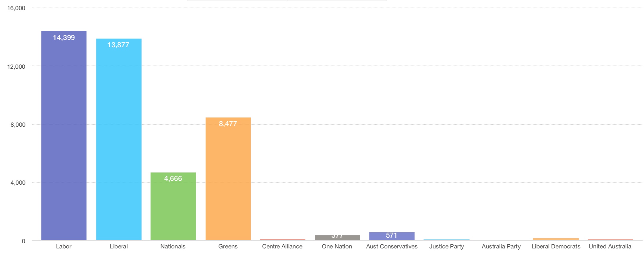Click the 16,000 y-axis label
644x258 pixels.
16,8
